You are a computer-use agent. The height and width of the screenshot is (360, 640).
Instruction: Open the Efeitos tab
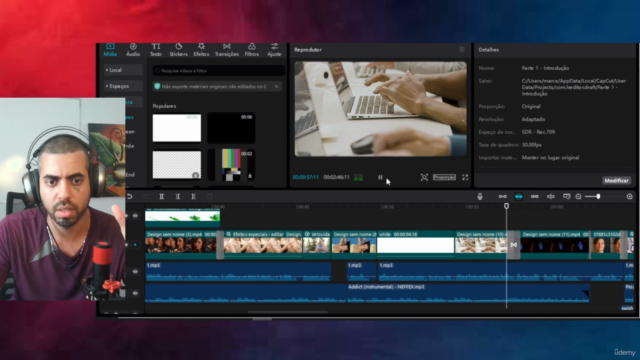201,50
